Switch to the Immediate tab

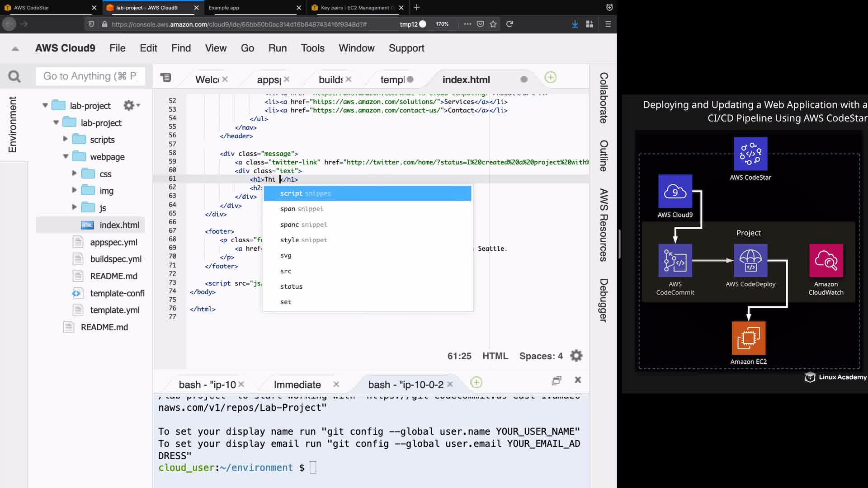pyautogui.click(x=297, y=385)
